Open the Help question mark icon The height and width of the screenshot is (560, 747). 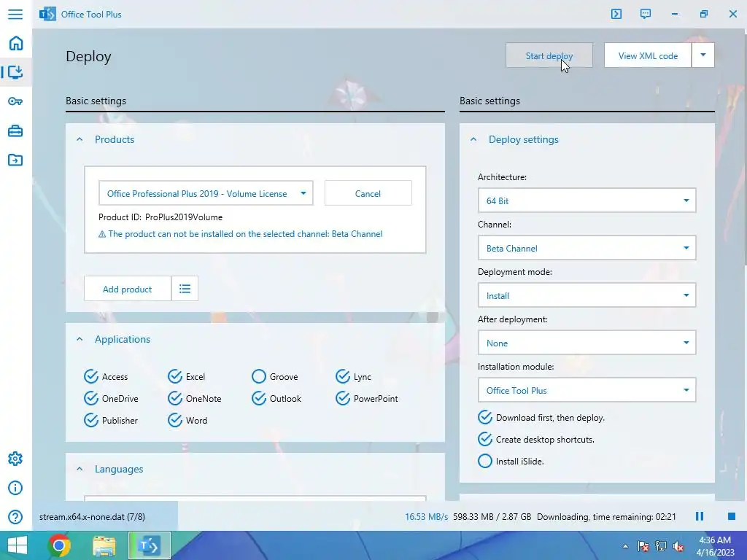(15, 517)
